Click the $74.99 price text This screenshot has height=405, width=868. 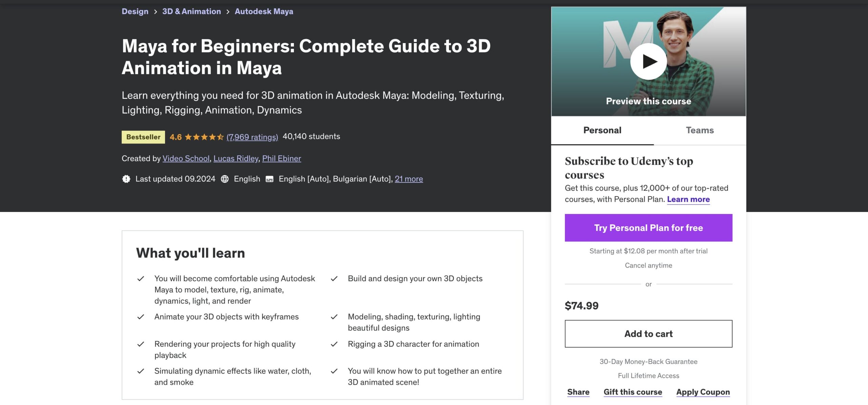(x=581, y=306)
